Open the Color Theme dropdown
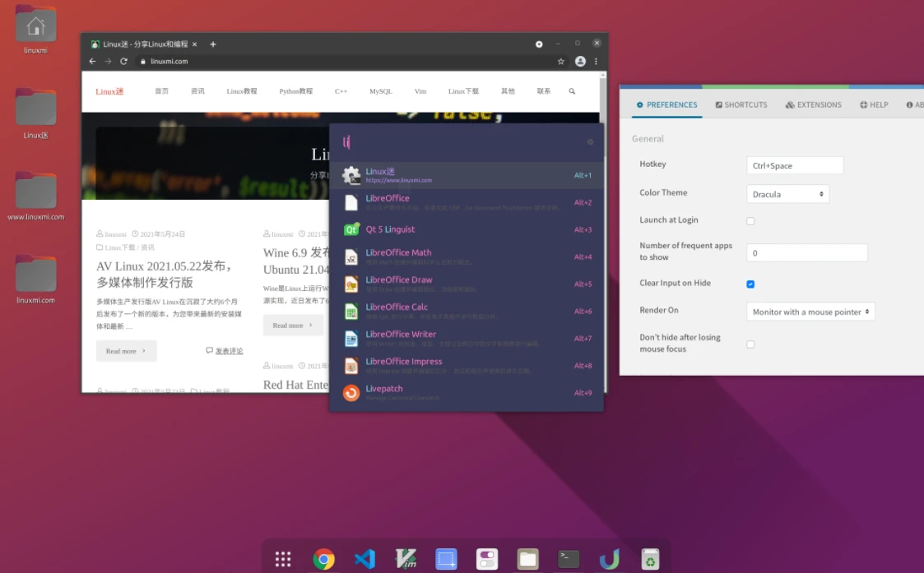924x573 pixels. tap(787, 193)
